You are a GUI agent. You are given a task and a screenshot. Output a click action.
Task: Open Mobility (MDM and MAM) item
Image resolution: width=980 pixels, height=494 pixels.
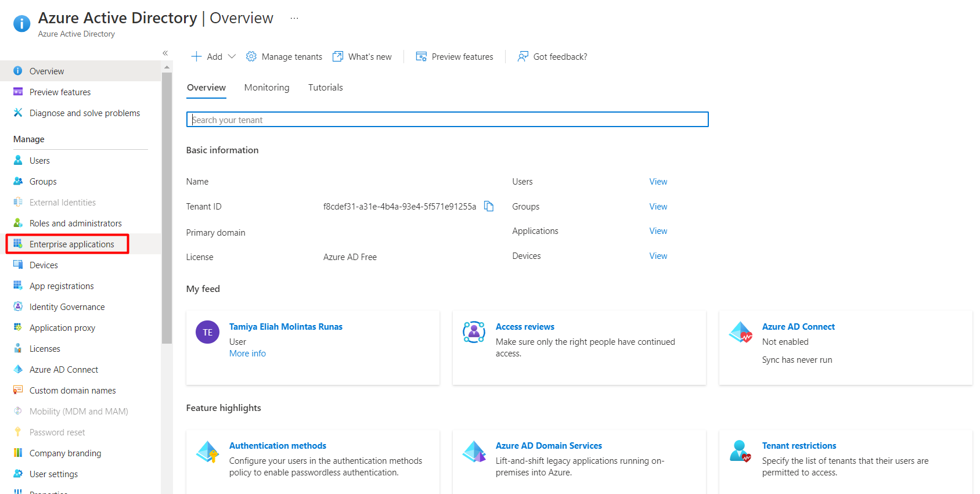tap(80, 411)
